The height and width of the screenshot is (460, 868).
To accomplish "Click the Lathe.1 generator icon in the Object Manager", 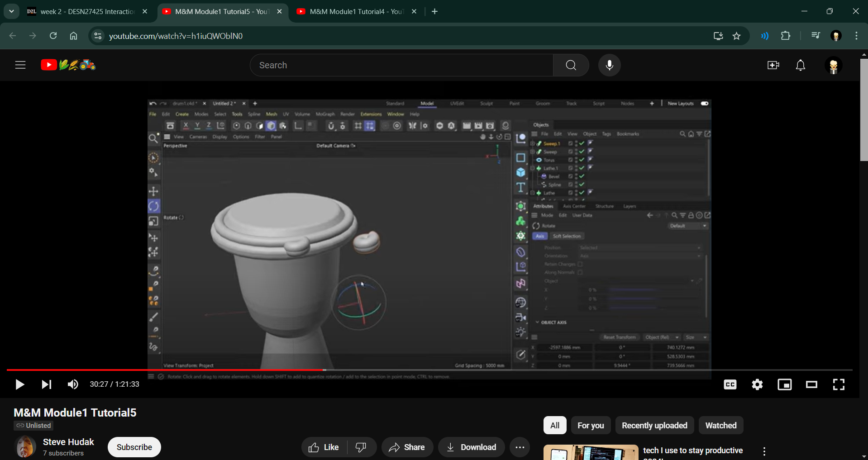I will tap(539, 168).
